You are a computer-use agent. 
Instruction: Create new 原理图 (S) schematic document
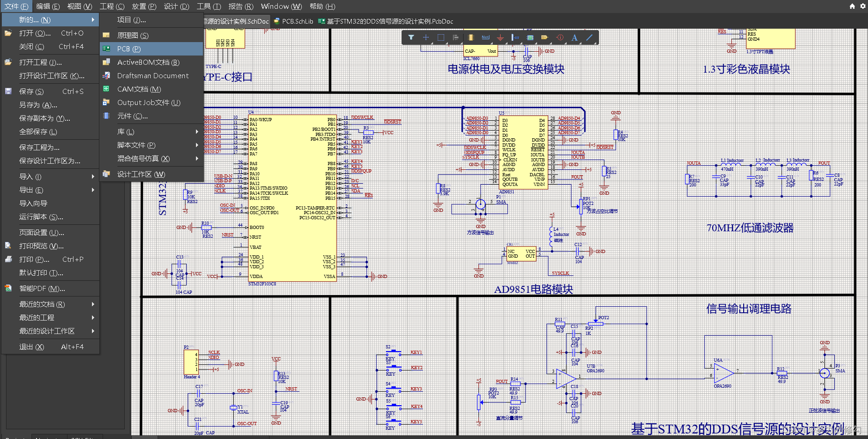(152, 35)
